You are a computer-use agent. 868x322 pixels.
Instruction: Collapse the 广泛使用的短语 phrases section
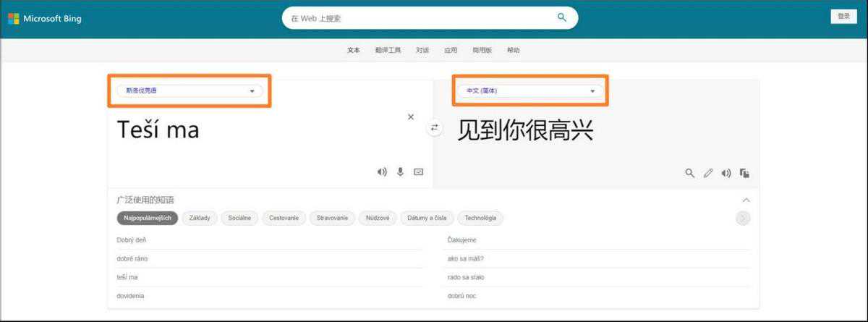coord(746,200)
